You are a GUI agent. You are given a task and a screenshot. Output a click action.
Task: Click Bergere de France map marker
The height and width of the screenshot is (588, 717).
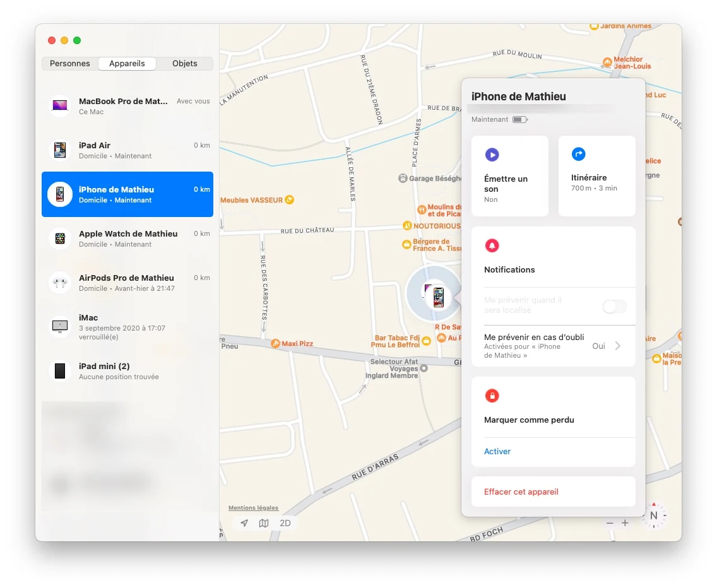coord(406,245)
